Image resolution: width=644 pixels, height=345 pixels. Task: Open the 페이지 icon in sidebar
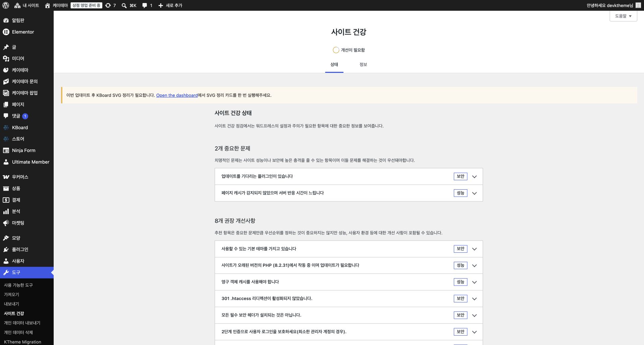coord(6,104)
